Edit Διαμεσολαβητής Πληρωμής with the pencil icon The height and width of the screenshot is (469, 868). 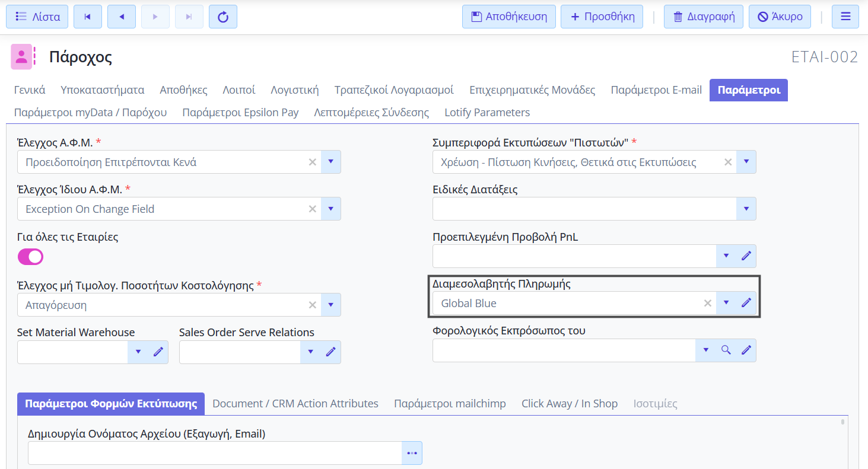[x=746, y=303]
